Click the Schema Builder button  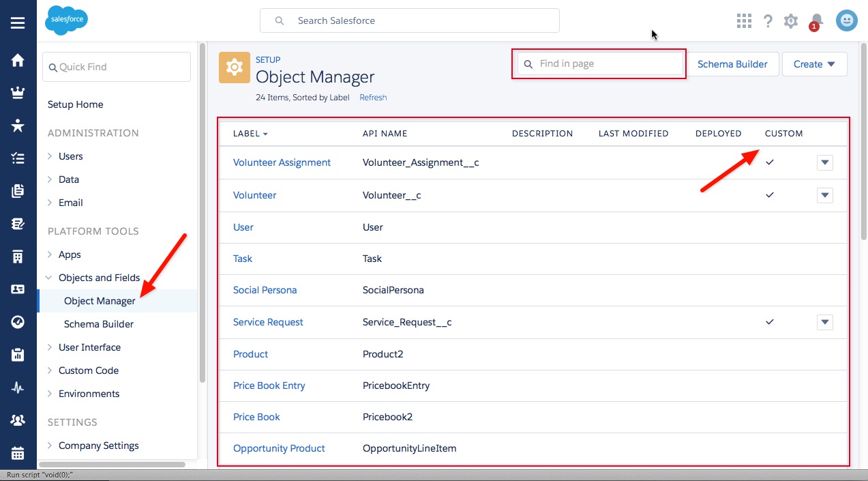tap(732, 64)
